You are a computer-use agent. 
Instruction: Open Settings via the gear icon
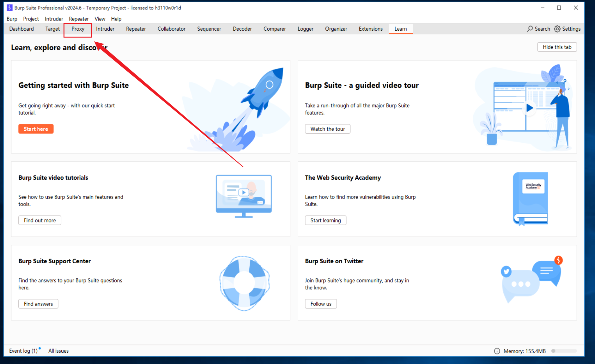(557, 29)
